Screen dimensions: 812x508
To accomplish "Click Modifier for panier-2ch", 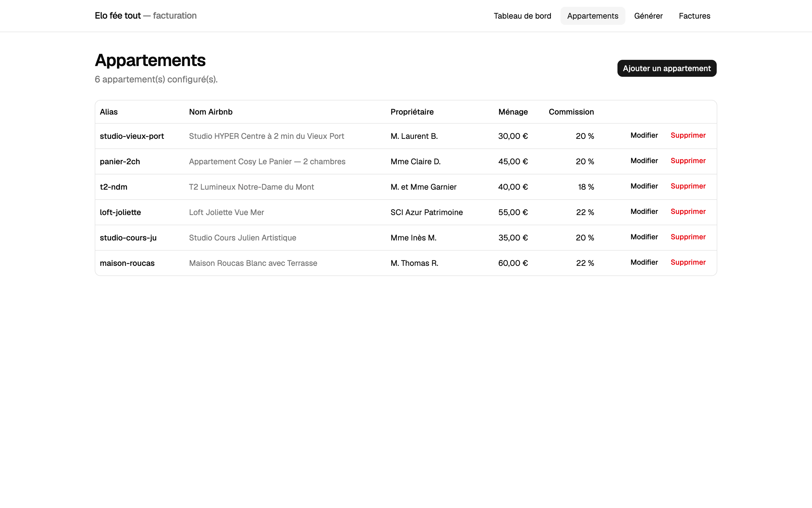I will point(644,161).
